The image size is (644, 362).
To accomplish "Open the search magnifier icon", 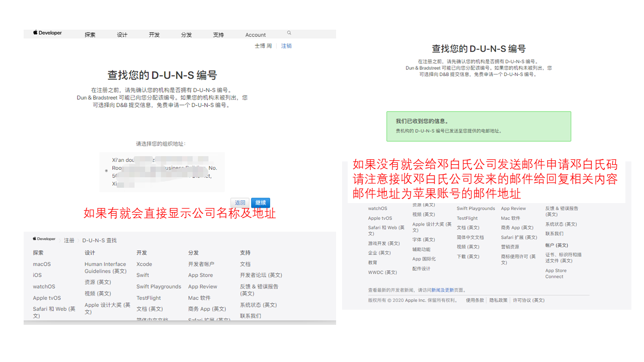I will 289,33.
